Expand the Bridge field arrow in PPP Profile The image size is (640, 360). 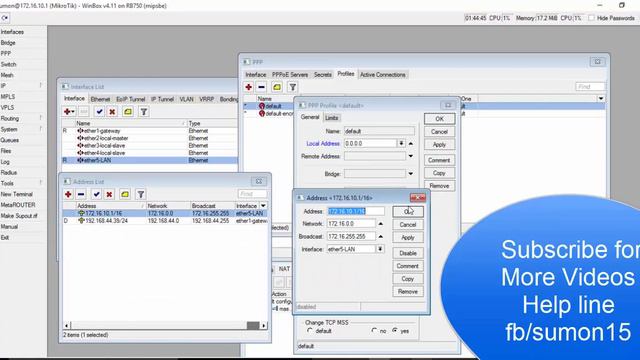[x=411, y=174]
